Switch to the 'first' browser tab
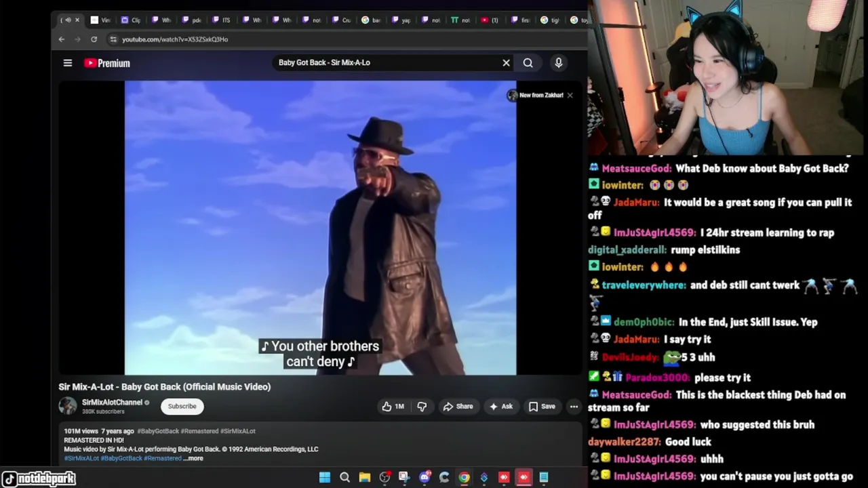Image resolution: width=868 pixels, height=488 pixels. [x=520, y=20]
